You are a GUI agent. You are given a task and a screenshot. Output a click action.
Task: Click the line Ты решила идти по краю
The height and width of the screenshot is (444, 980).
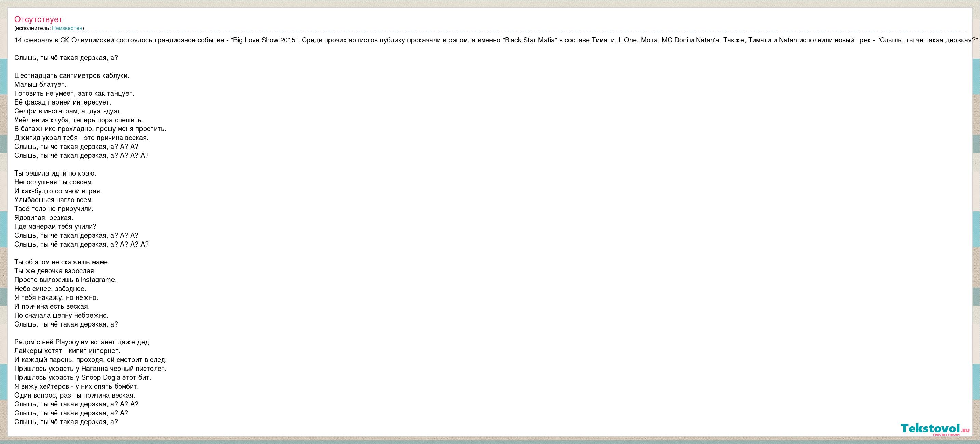55,174
